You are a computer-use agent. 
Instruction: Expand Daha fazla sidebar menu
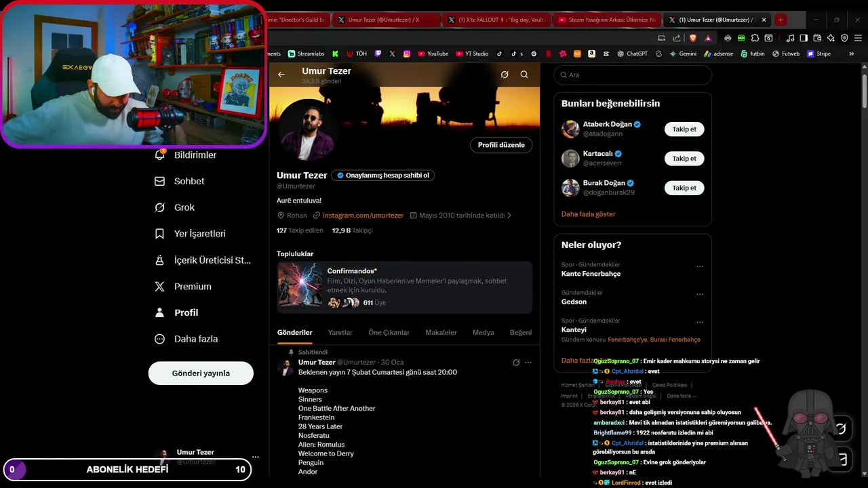tap(186, 339)
